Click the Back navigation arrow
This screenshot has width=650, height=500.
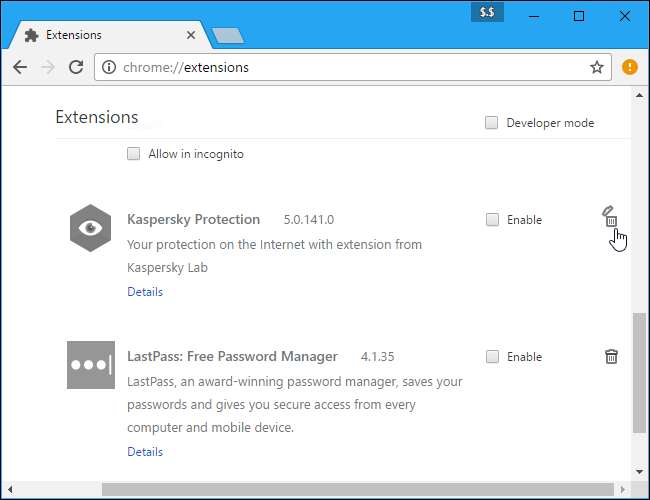19,67
